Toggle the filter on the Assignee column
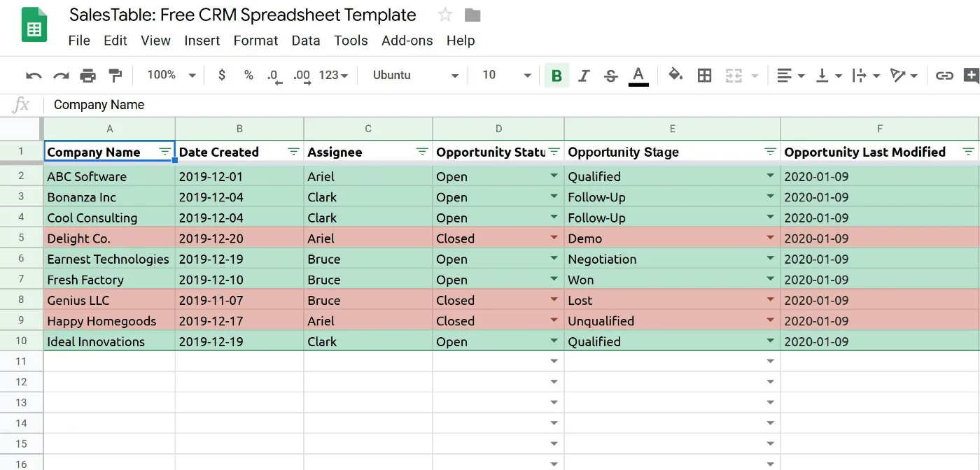 422,151
